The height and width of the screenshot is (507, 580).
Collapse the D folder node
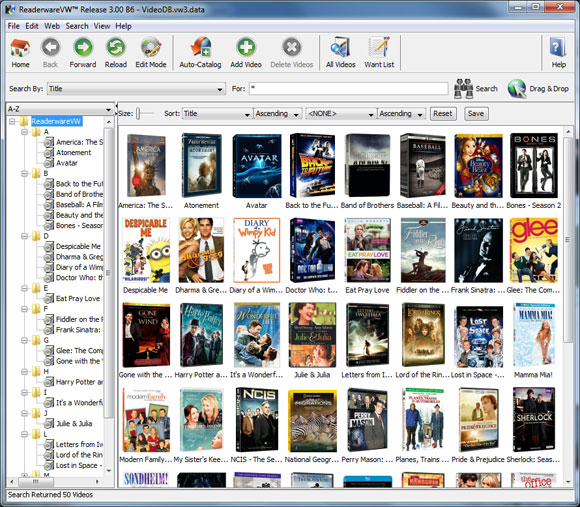coord(24,236)
